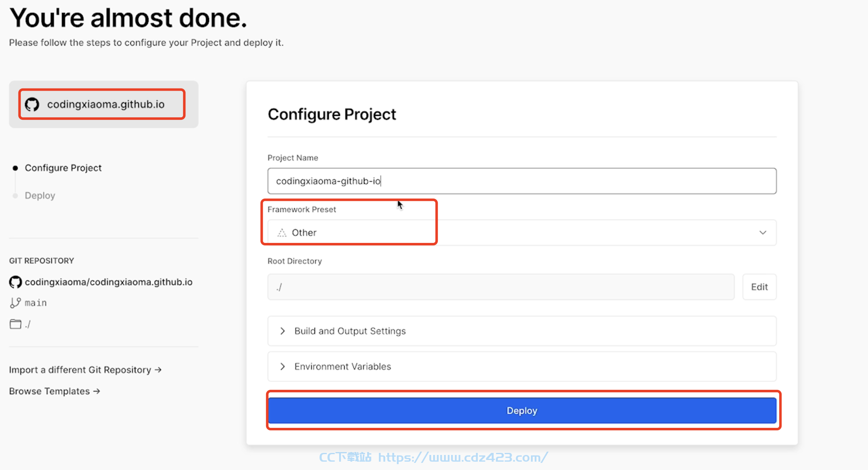The height and width of the screenshot is (470, 868).
Task: Select the Deploy step in sidebar
Action: click(40, 195)
